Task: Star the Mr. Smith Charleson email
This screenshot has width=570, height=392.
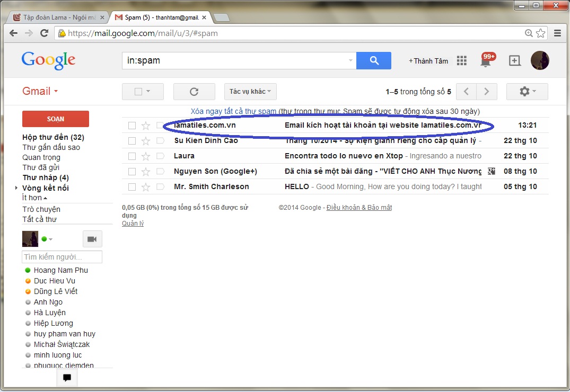Action: [x=146, y=187]
